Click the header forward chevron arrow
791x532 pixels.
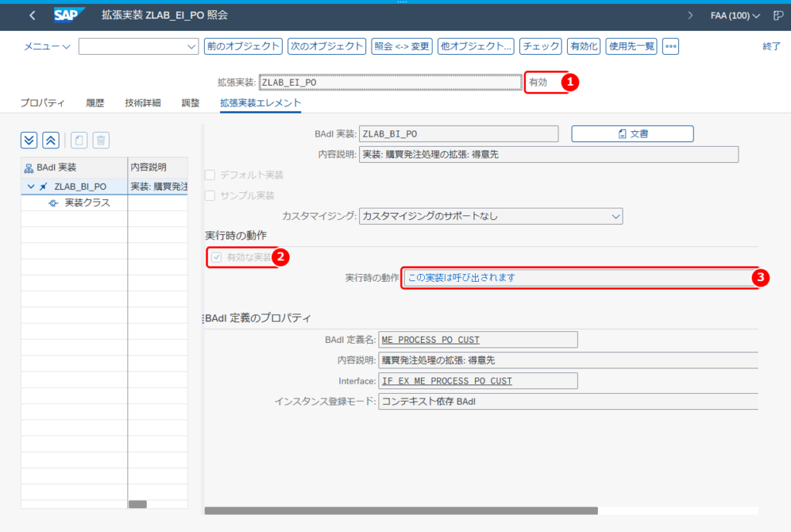click(x=690, y=15)
